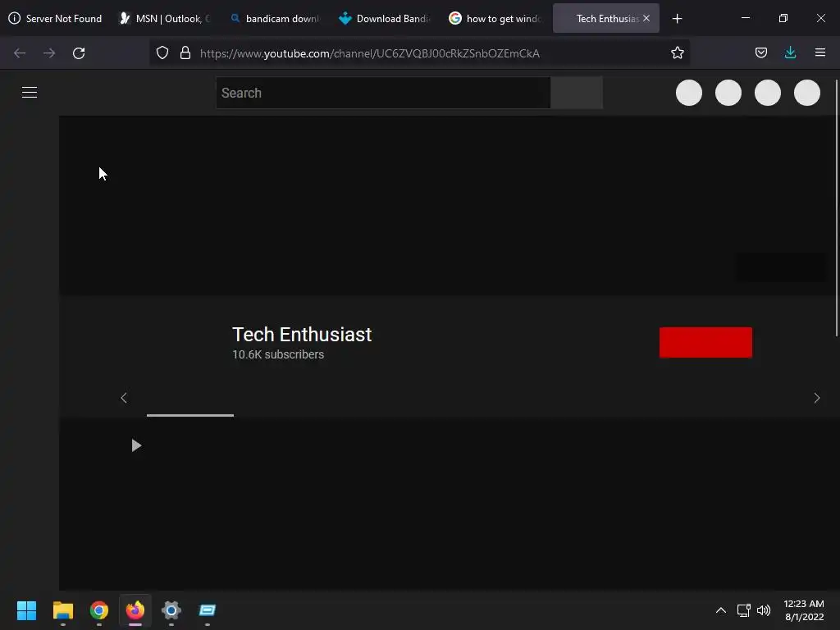Click the Tech Enthusiast channel name
The image size is (840, 630).
pos(302,335)
